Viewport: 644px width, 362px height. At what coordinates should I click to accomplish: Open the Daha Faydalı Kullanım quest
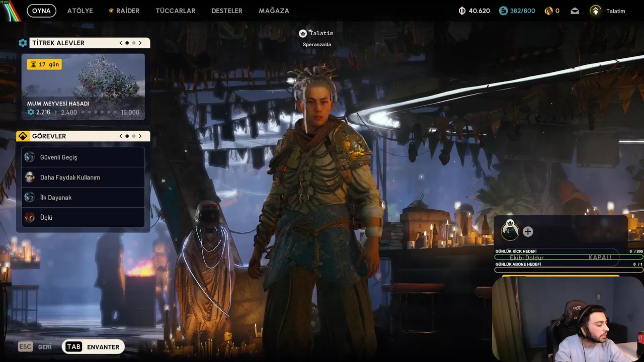coord(83,177)
